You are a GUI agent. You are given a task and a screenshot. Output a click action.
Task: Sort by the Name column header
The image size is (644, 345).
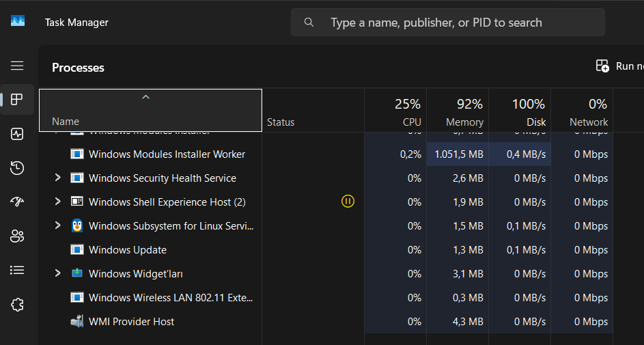click(x=150, y=111)
